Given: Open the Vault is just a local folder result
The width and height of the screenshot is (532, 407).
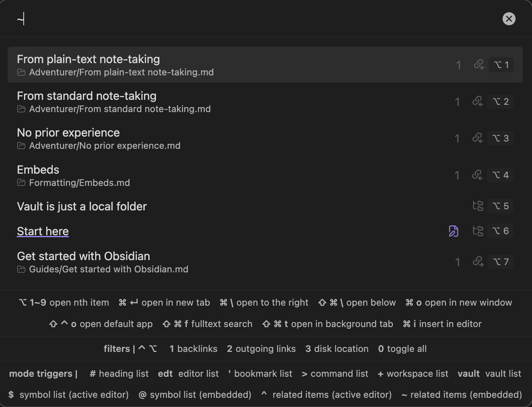Looking at the screenshot, I should point(265,206).
